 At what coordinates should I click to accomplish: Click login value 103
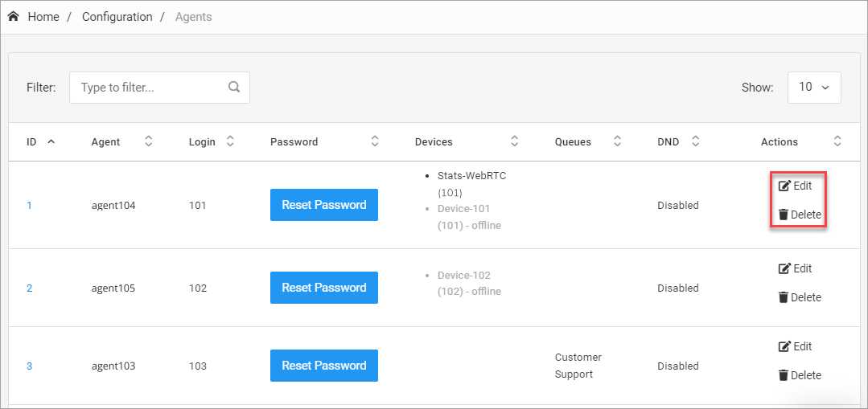point(198,366)
